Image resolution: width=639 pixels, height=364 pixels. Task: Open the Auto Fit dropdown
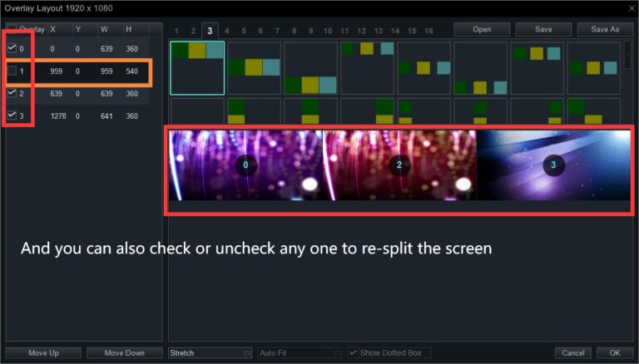point(300,353)
